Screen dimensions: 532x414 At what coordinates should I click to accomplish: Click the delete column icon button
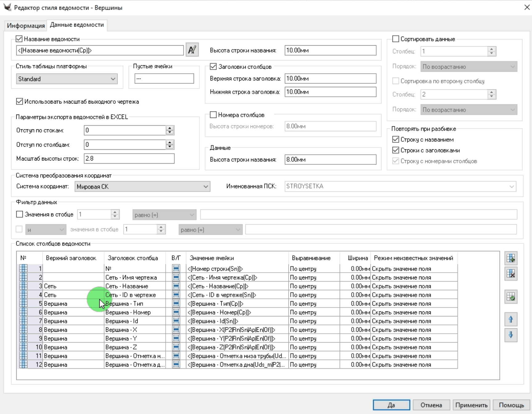click(511, 274)
